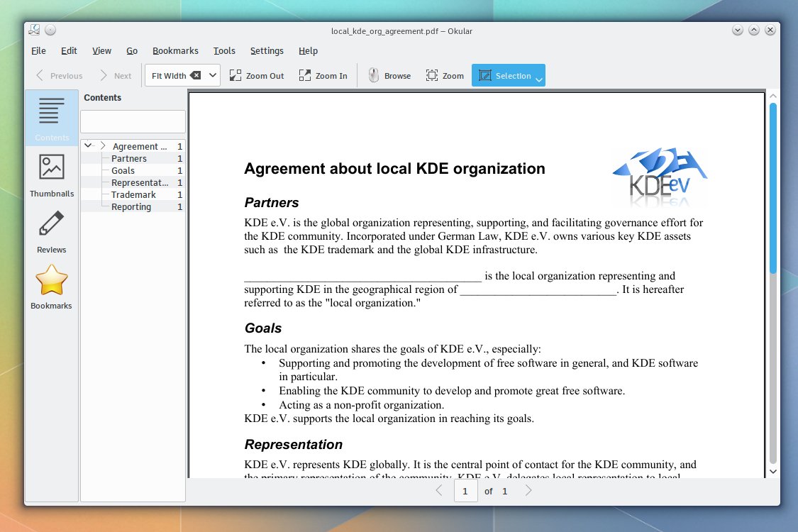The width and height of the screenshot is (798, 532).
Task: Open the Bookmarks menu
Action: [x=176, y=51]
